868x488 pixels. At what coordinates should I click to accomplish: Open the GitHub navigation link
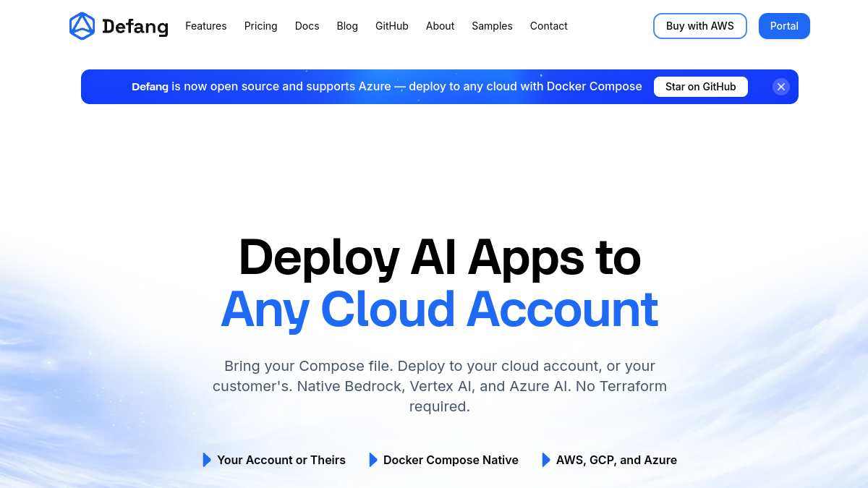[x=392, y=26]
